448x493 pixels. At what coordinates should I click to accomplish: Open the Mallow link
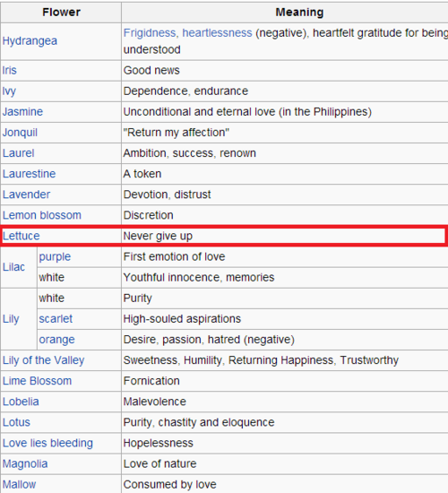click(19, 485)
